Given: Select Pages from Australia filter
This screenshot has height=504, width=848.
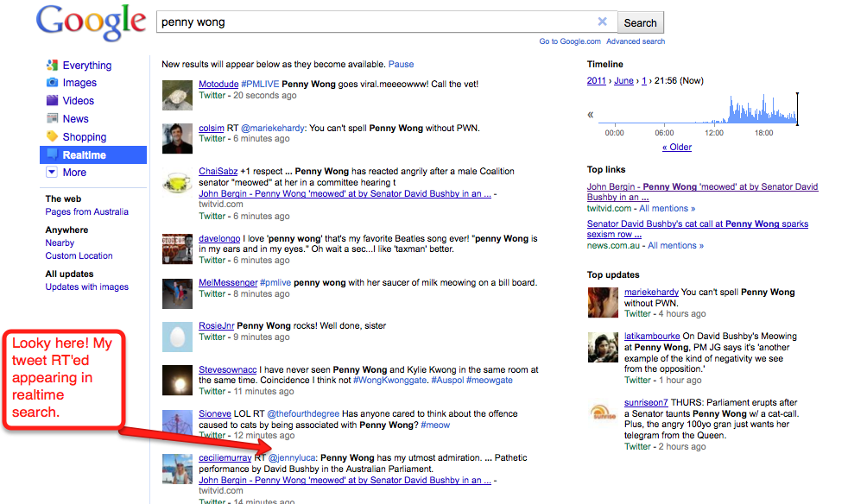Looking at the screenshot, I should 86,212.
